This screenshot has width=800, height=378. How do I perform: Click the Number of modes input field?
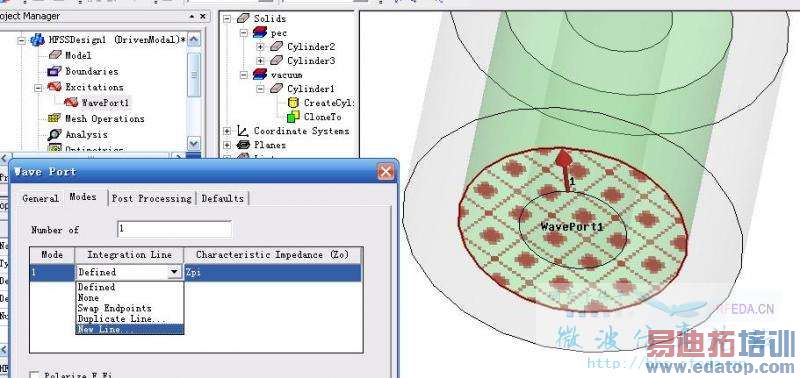174,229
